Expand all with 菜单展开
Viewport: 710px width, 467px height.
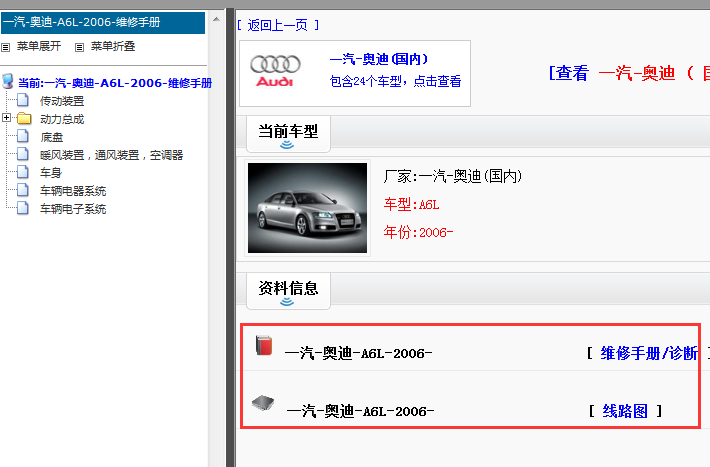coord(39,46)
